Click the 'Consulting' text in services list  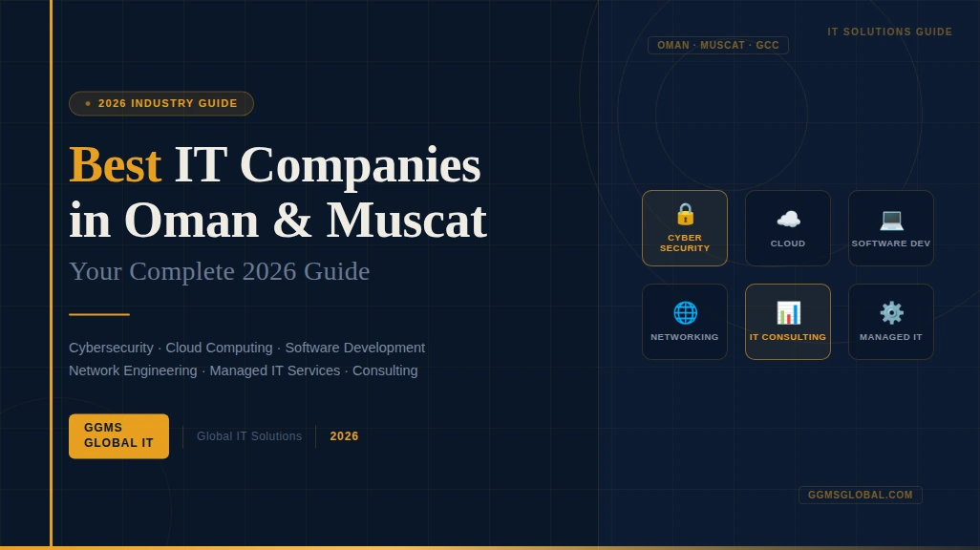[385, 371]
